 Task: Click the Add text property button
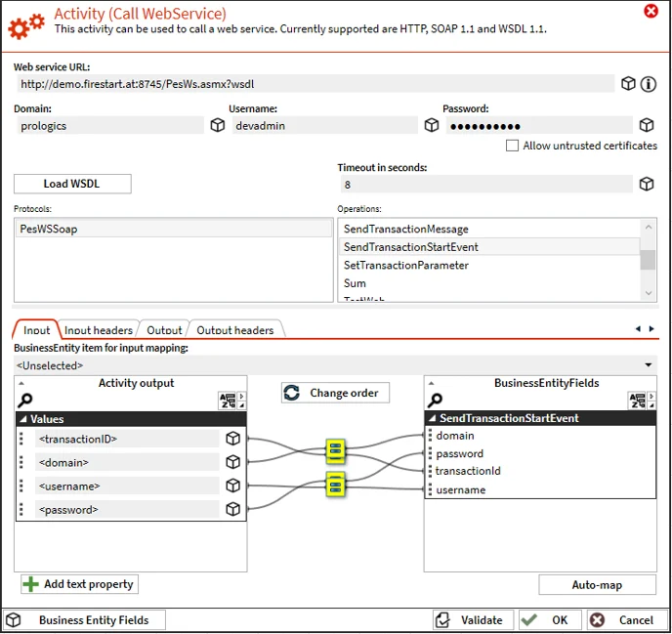(x=79, y=584)
